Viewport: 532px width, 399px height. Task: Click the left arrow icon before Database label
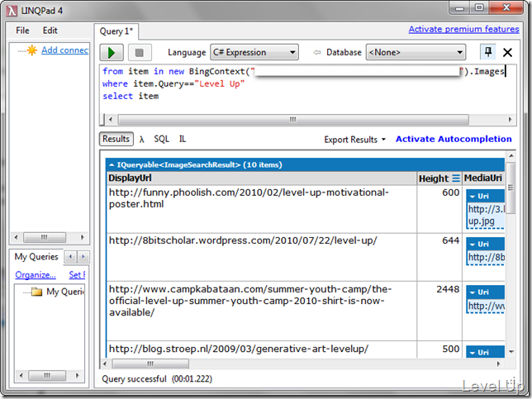coord(317,52)
